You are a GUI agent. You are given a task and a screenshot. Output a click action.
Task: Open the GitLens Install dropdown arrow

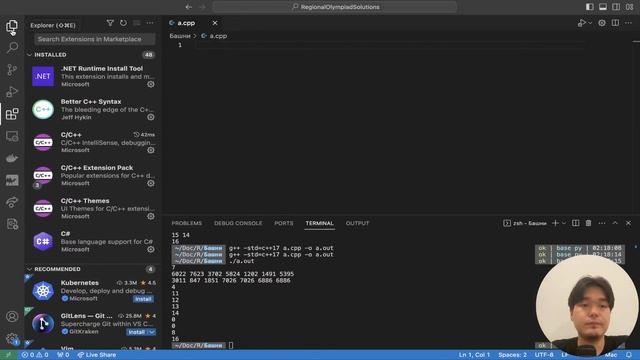tap(151, 332)
